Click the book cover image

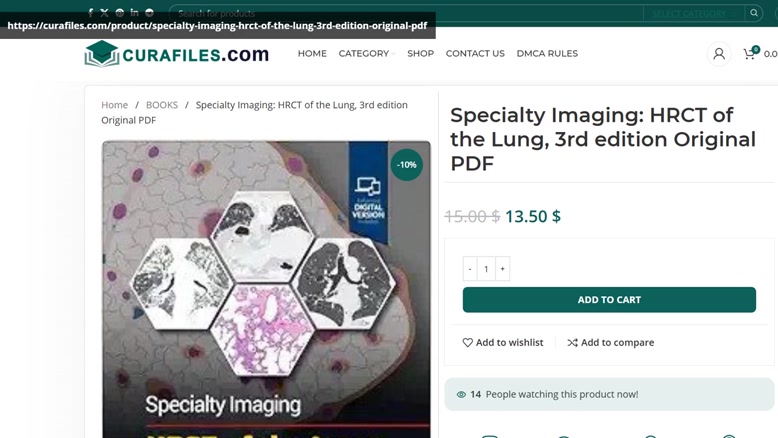[x=266, y=290]
